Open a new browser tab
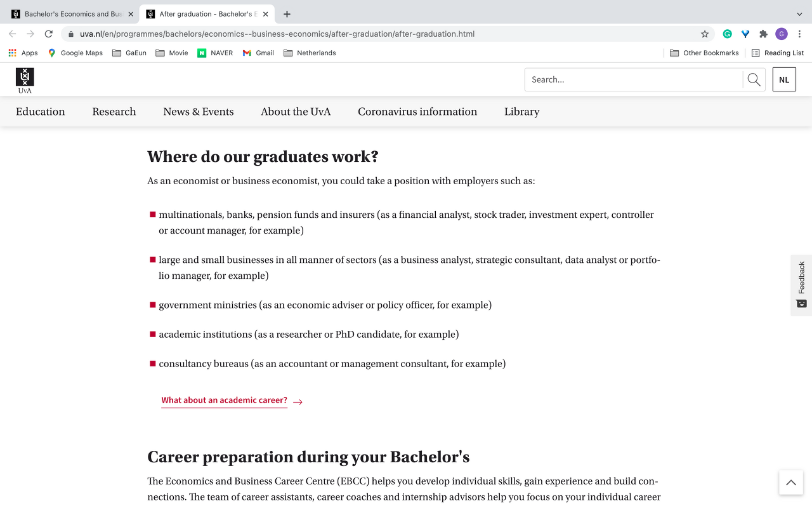 click(x=287, y=14)
